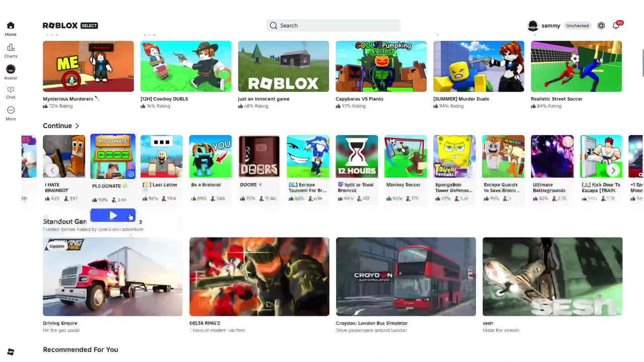The height and width of the screenshot is (362, 644).
Task: Click the page's vertical scrollbar thumb
Action: click(x=642, y=63)
